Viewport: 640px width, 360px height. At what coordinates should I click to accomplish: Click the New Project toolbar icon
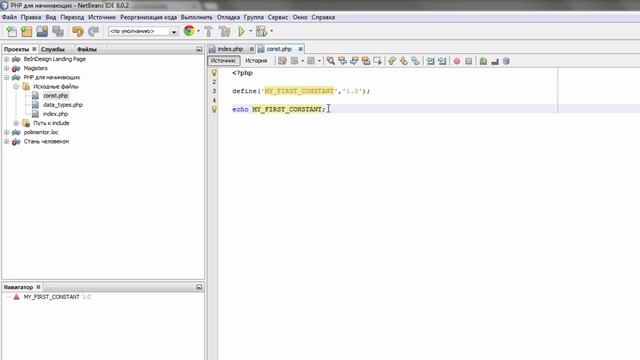click(x=27, y=31)
